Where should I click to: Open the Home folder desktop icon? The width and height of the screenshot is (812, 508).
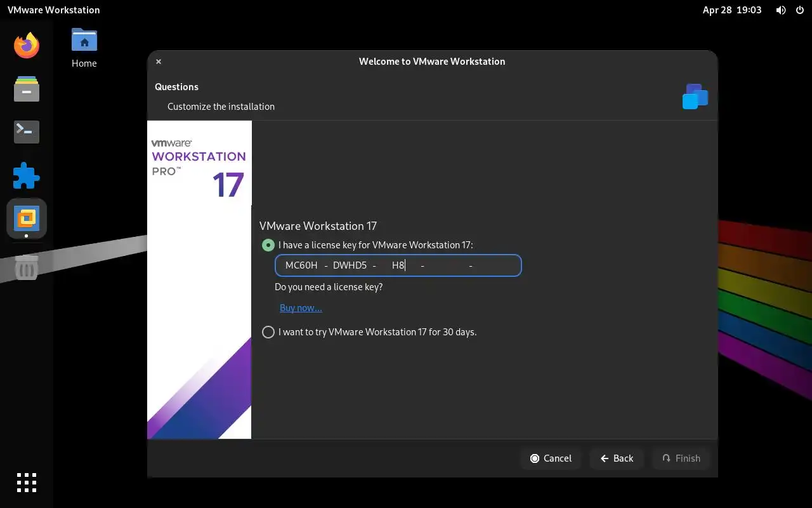[84, 48]
